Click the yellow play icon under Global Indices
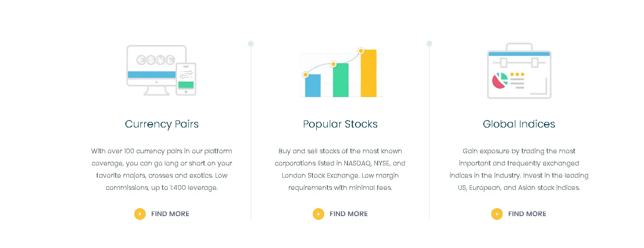The height and width of the screenshot is (248, 644). coord(497,214)
